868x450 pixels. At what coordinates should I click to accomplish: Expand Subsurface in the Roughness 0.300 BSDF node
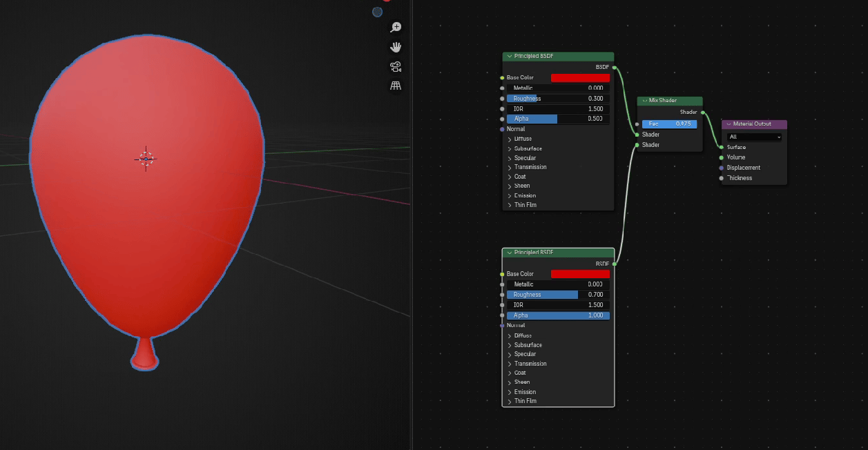(510, 149)
